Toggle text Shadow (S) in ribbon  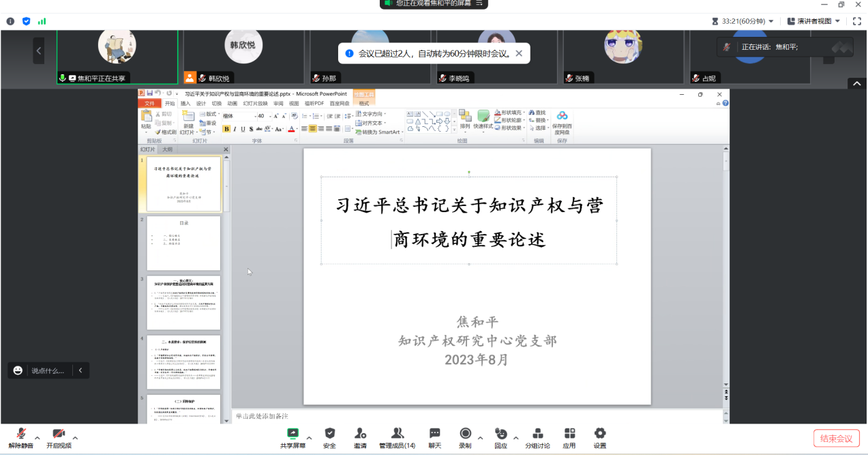click(251, 129)
